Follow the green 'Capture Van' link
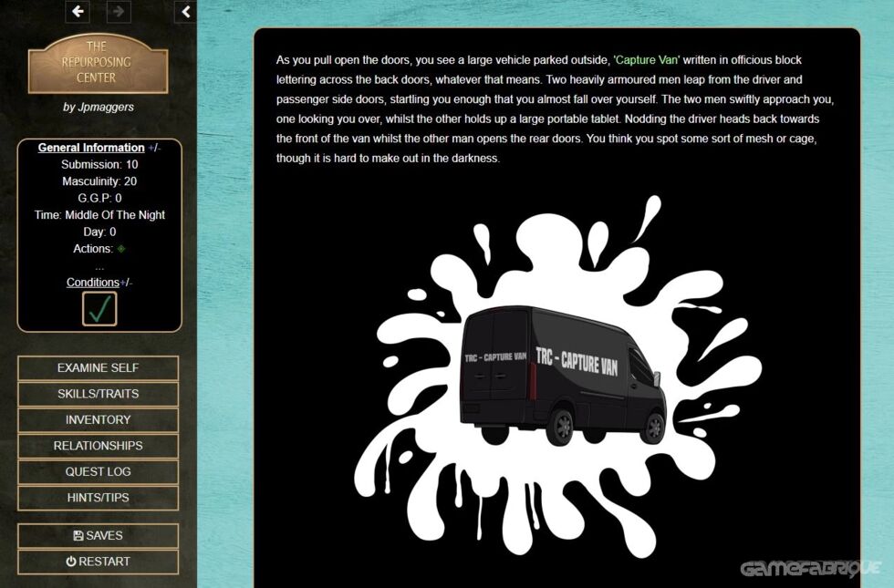Screen dimensions: 894x588 (x=647, y=60)
